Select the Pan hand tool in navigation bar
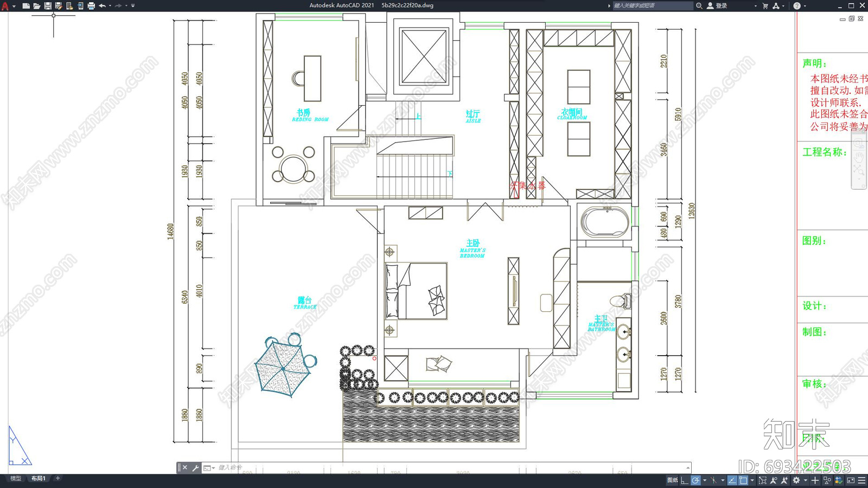This screenshot has height=488, width=868. [x=859, y=157]
